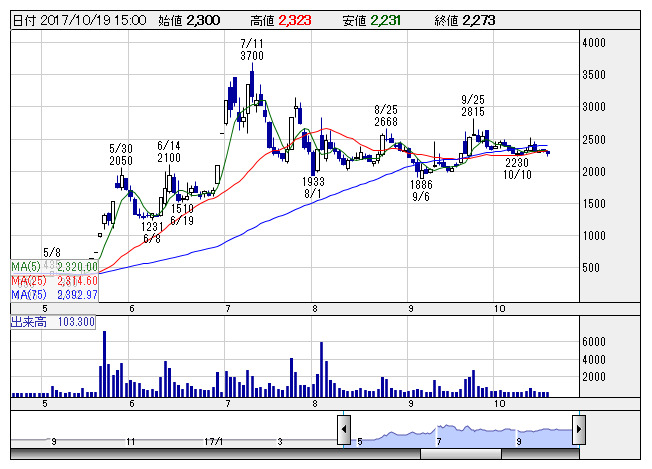
Task: Click the 1933 8/1 low annotation
Action: [x=313, y=187]
